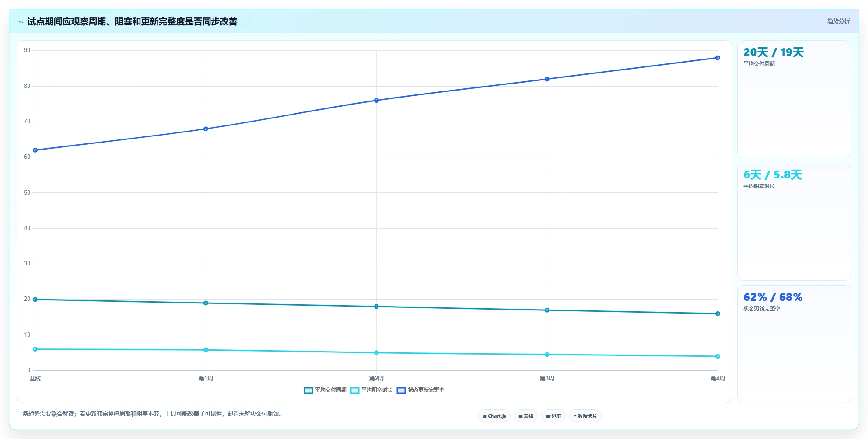Click the 状态更新完整率 card label
The image size is (868, 439).
[x=762, y=309]
